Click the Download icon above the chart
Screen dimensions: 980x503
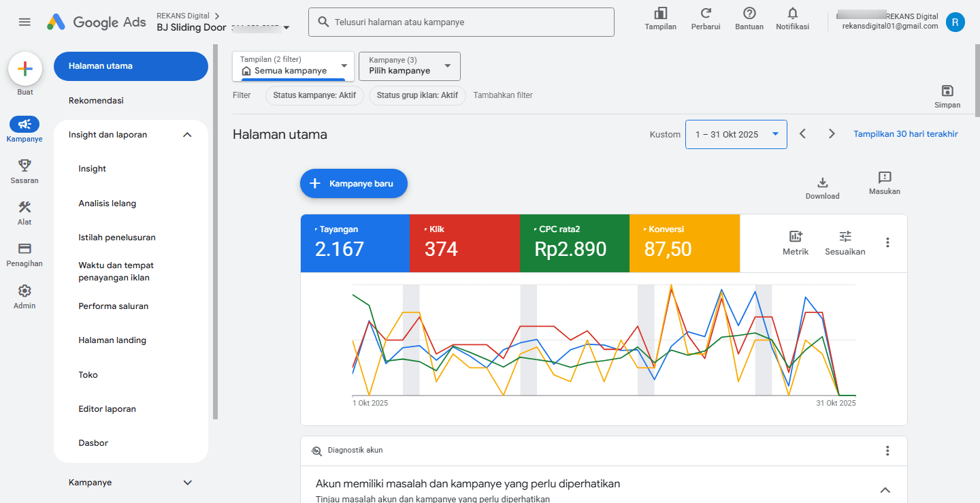click(x=822, y=185)
